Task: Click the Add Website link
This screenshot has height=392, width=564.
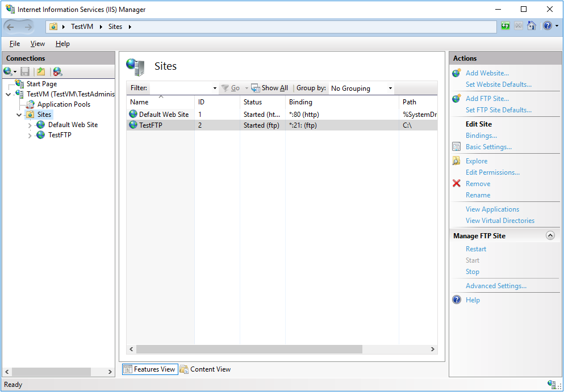Action: pos(487,73)
